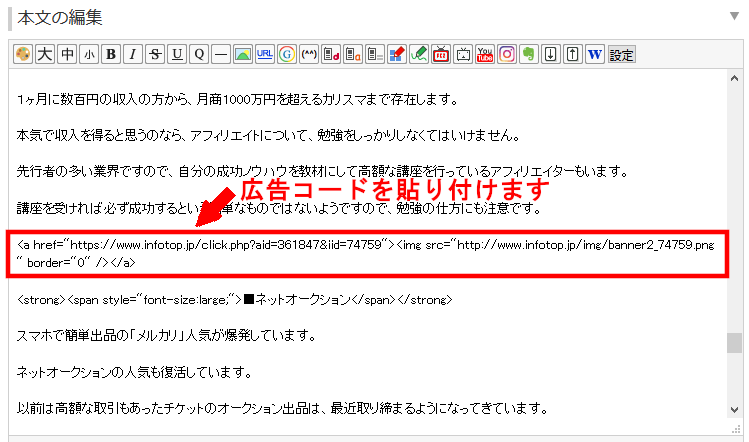Click the editor resize grip corner
Image resolution: width=749 pixels, height=442 pixels.
[736, 430]
